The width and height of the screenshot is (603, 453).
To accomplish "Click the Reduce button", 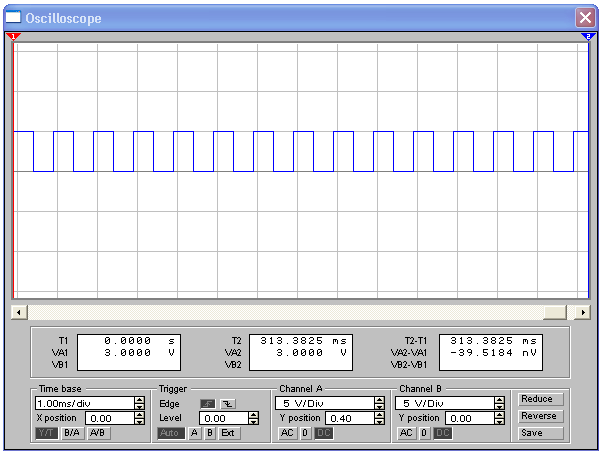I will 541,399.
